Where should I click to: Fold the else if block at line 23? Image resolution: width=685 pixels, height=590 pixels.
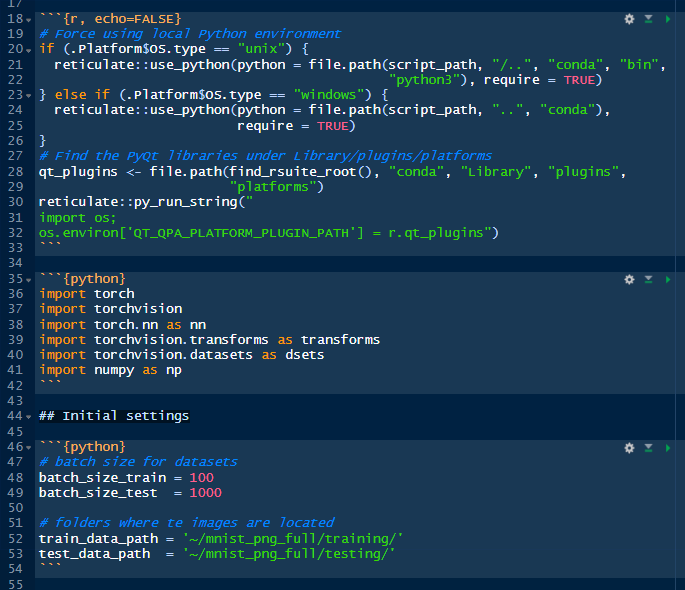29,95
